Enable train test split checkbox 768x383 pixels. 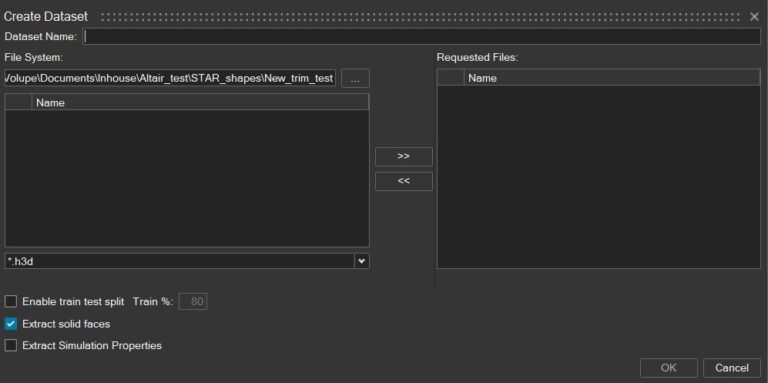[x=11, y=301]
